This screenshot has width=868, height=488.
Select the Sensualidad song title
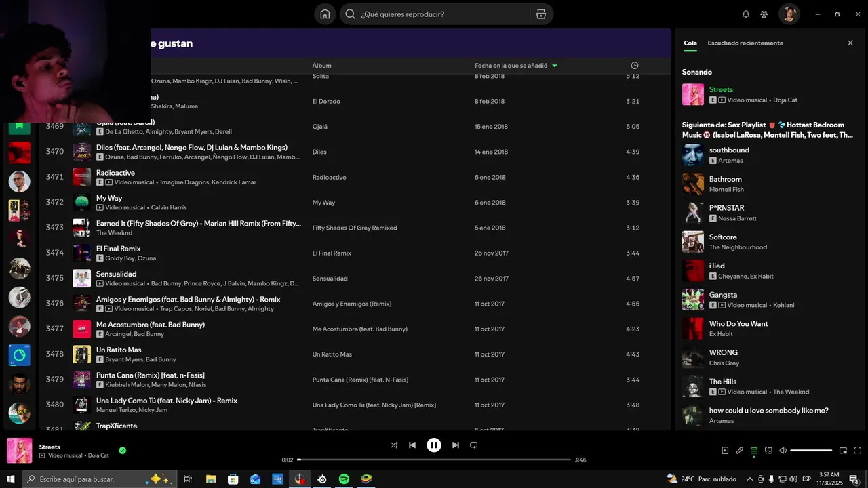[116, 274]
